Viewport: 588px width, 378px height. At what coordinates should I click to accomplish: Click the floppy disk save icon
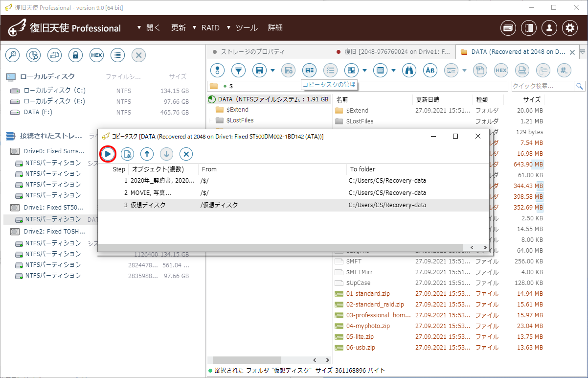tap(260, 71)
